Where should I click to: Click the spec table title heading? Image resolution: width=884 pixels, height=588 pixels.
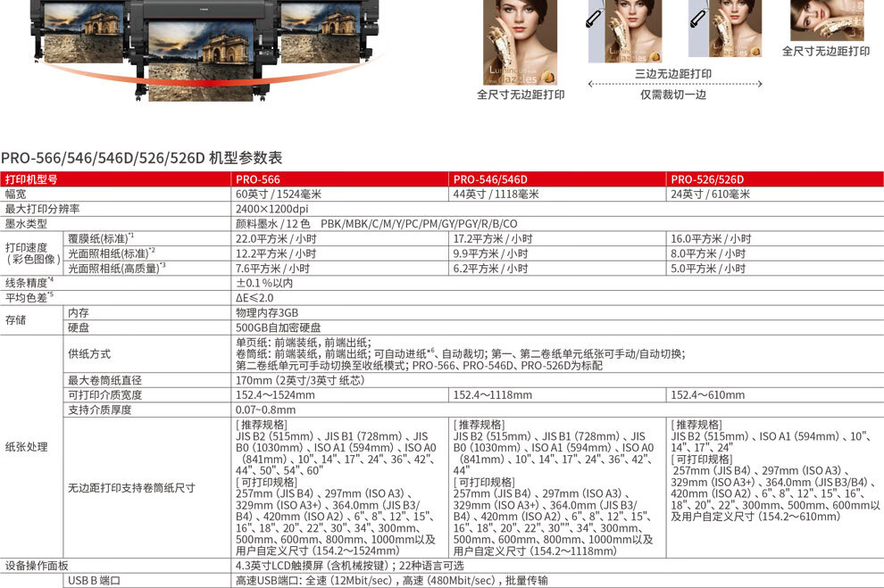[x=141, y=158]
